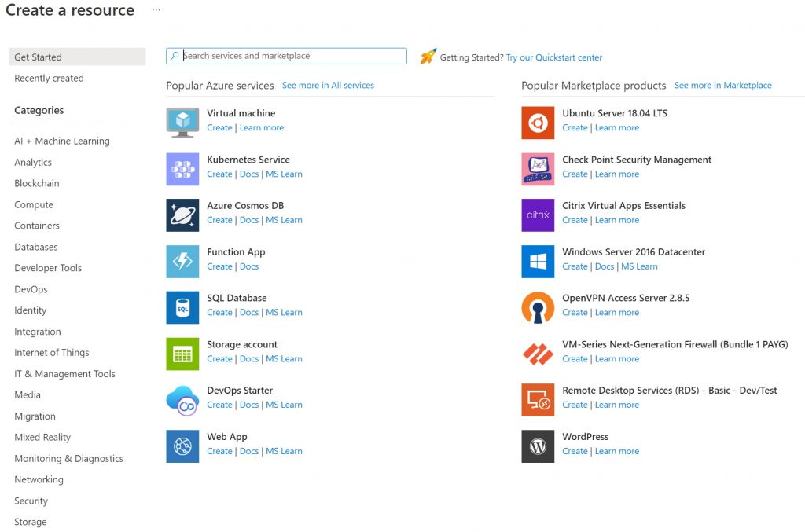Viewport: 805px width, 532px height.
Task: Click See more in All services
Action: click(x=328, y=85)
